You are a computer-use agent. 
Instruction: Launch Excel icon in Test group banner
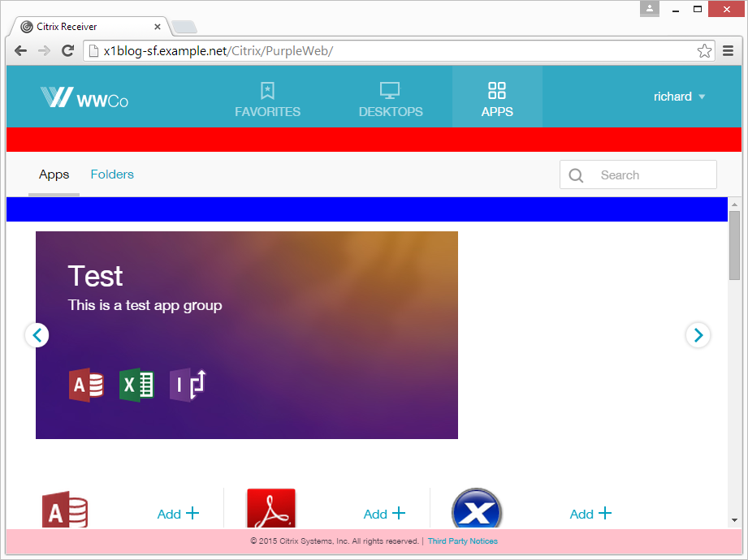(x=137, y=385)
